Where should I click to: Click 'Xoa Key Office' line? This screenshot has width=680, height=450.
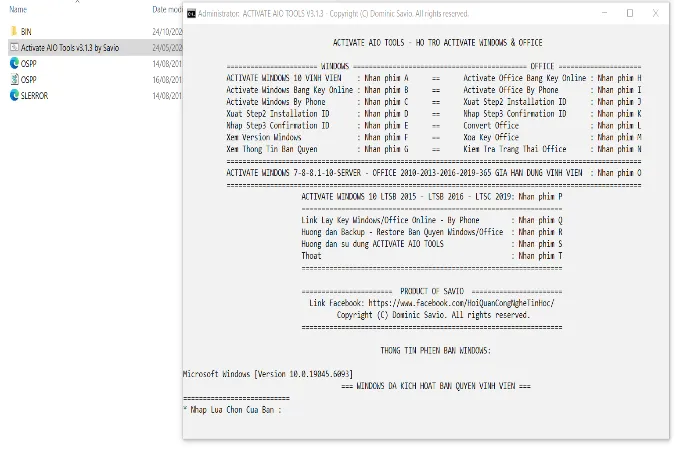pyautogui.click(x=552, y=137)
